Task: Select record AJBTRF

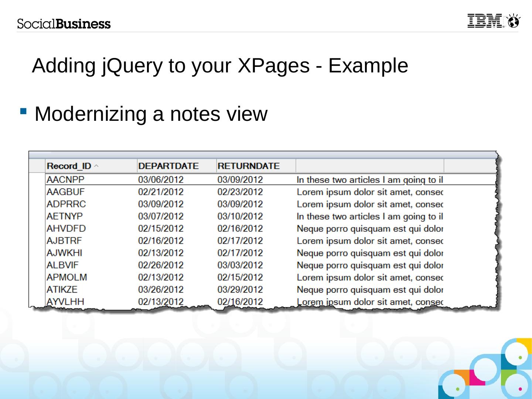Action: [64, 241]
